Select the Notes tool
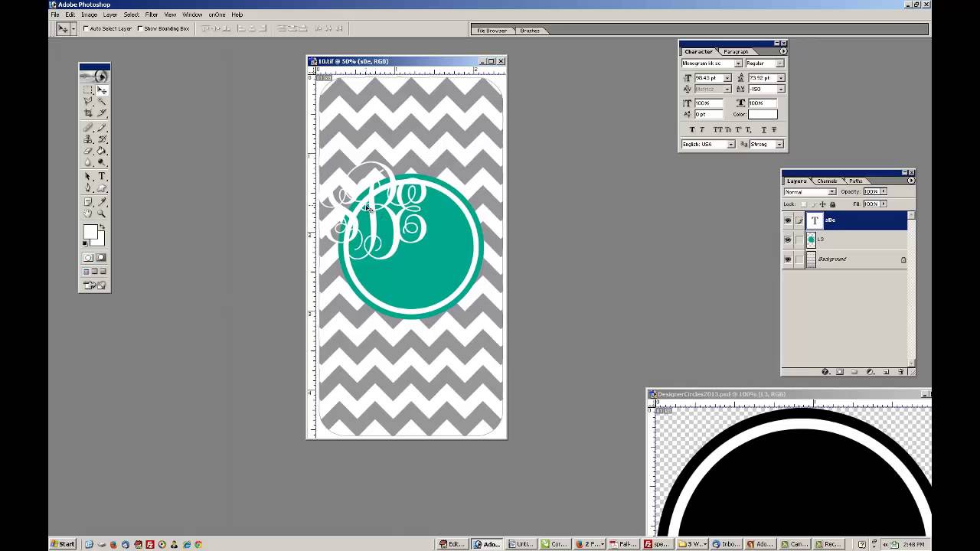 [x=88, y=201]
